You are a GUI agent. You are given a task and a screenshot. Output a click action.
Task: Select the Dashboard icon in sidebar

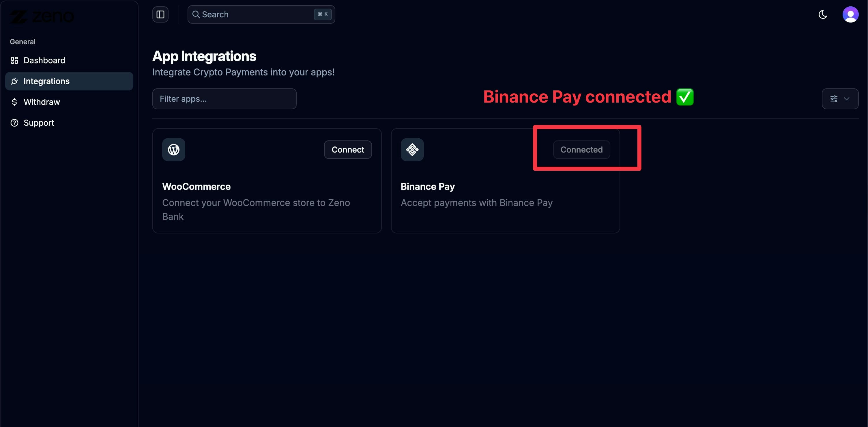click(14, 60)
